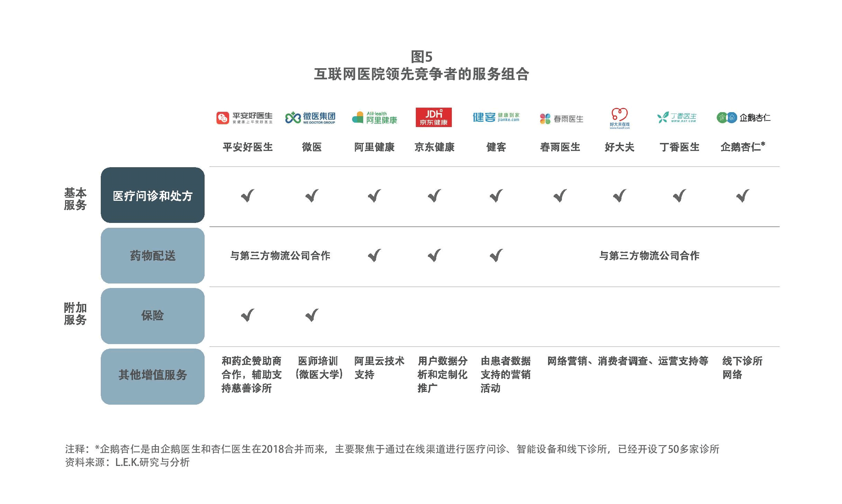Click the 春雨医生 logo

pos(562,119)
